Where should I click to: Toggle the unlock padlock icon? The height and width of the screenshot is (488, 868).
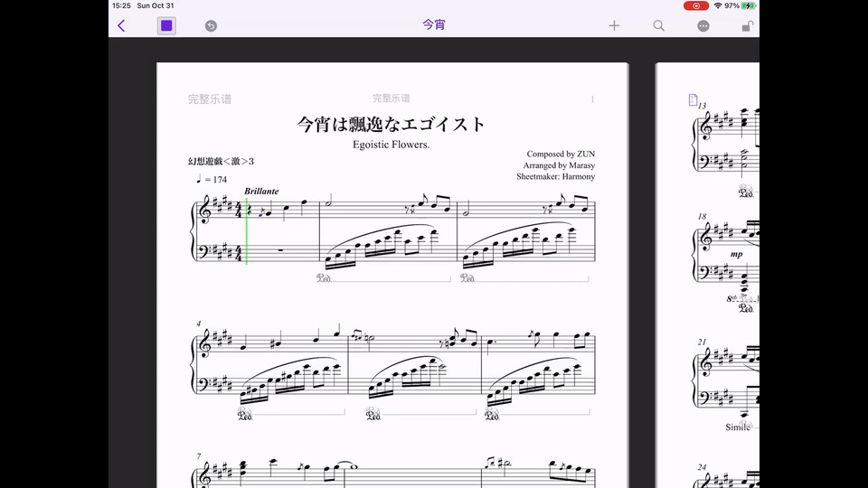click(x=748, y=26)
